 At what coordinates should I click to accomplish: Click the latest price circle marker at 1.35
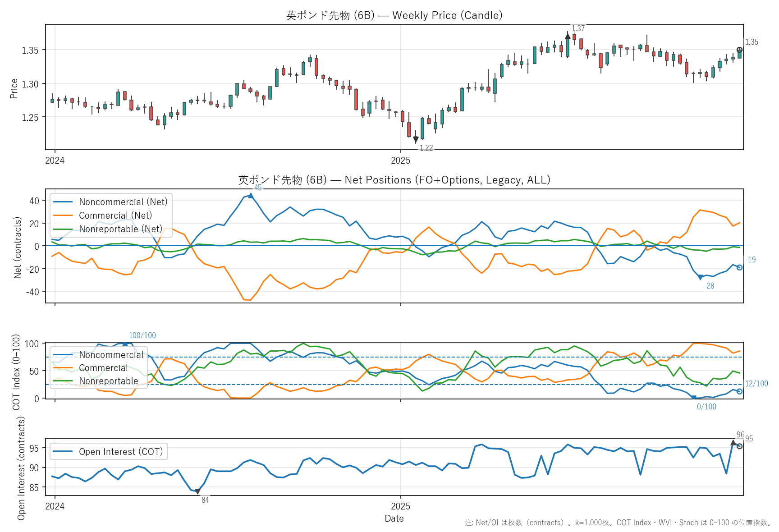[739, 50]
